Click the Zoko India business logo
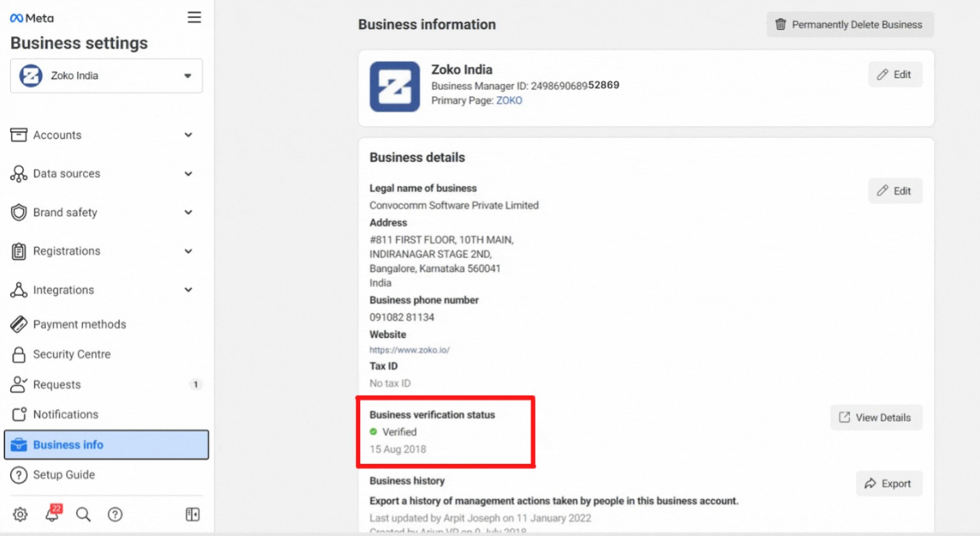Viewport: 980px width, 536px height. click(x=395, y=87)
